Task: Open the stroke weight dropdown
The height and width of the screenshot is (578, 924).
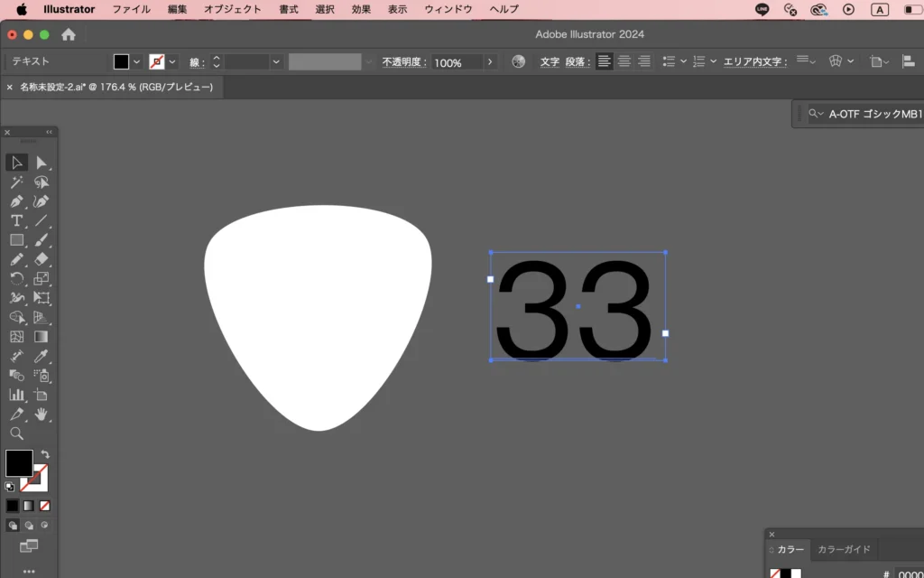Action: pyautogui.click(x=276, y=61)
